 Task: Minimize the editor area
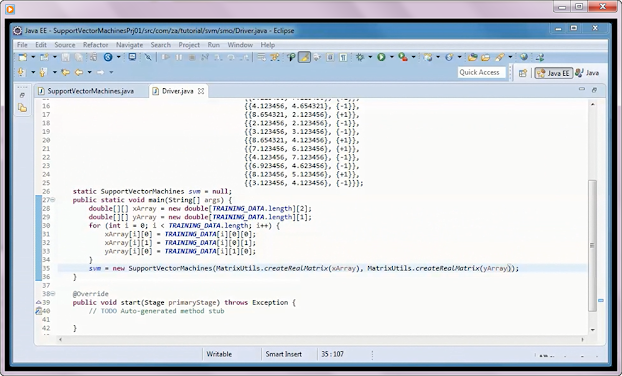[582, 89]
